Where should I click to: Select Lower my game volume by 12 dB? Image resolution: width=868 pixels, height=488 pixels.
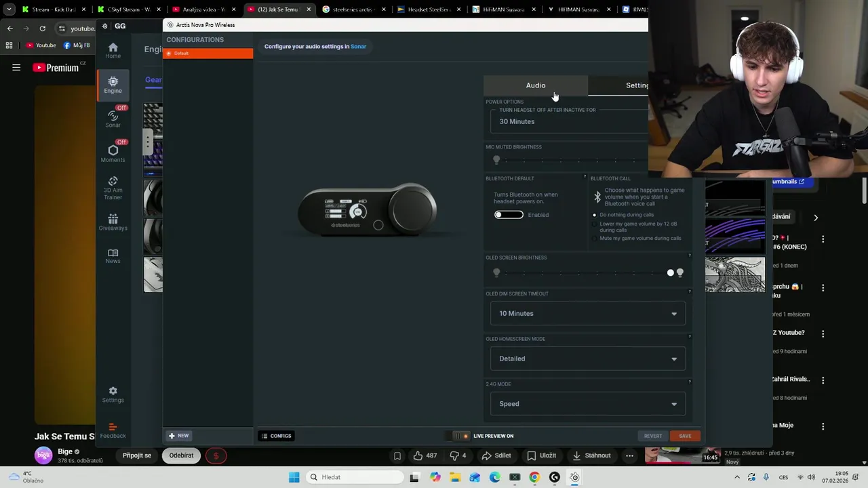(x=594, y=224)
